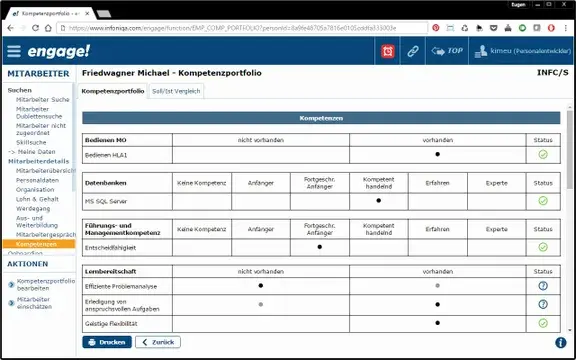
Task: Click the status checkmark for MS SQL Server
Action: coord(543,201)
